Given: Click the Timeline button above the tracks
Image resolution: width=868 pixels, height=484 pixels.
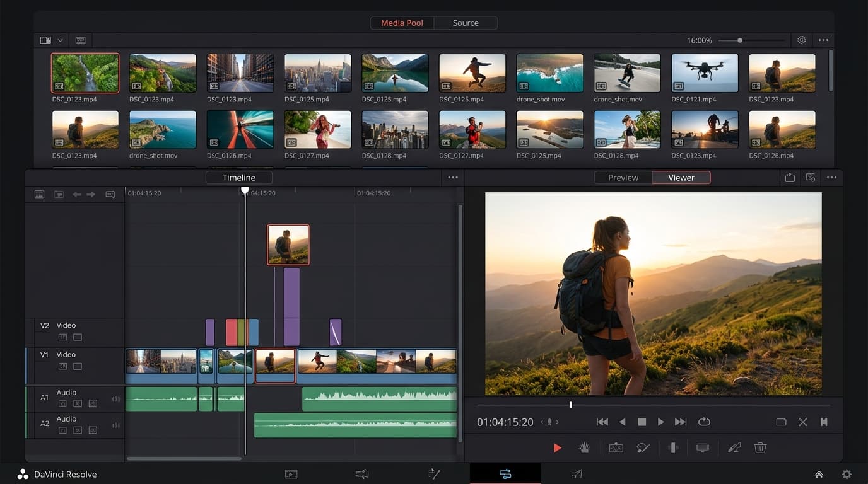Looking at the screenshot, I should click(238, 178).
